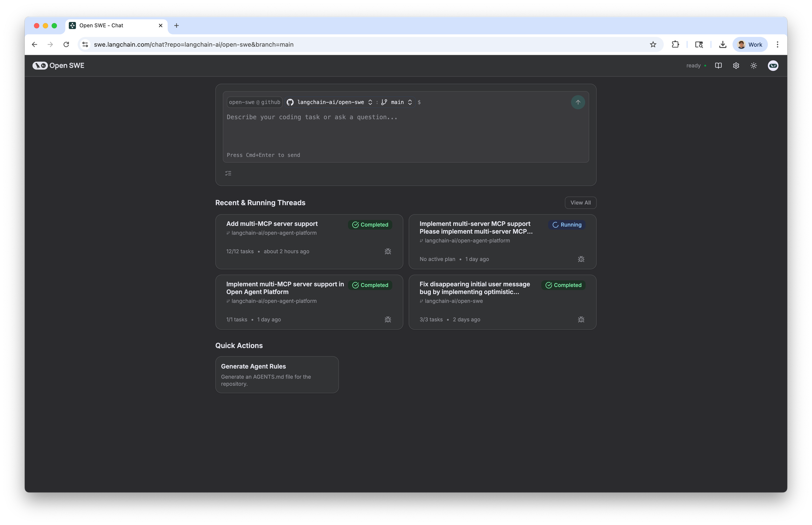This screenshot has height=525, width=812.
Task: Open the documentation book icon
Action: pyautogui.click(x=718, y=66)
